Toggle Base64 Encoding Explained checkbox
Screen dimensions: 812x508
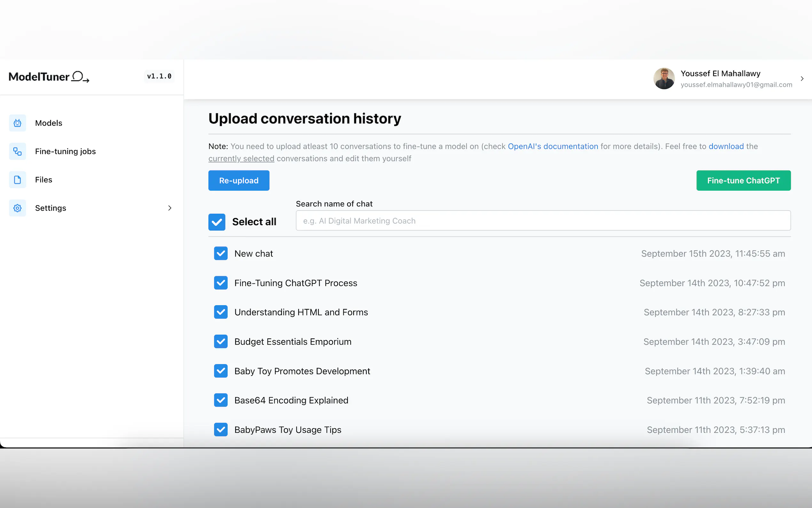(x=221, y=400)
